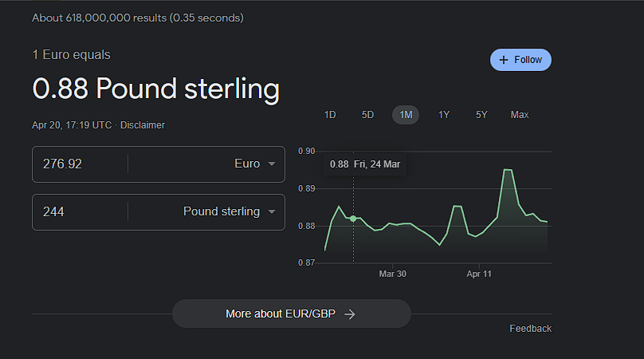Click the Mar 30 label on chart axis
The width and height of the screenshot is (644, 359).
[x=392, y=274]
